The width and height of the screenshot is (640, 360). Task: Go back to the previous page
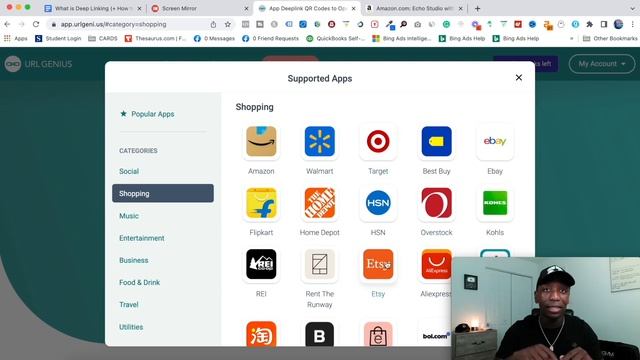[x=7, y=24]
